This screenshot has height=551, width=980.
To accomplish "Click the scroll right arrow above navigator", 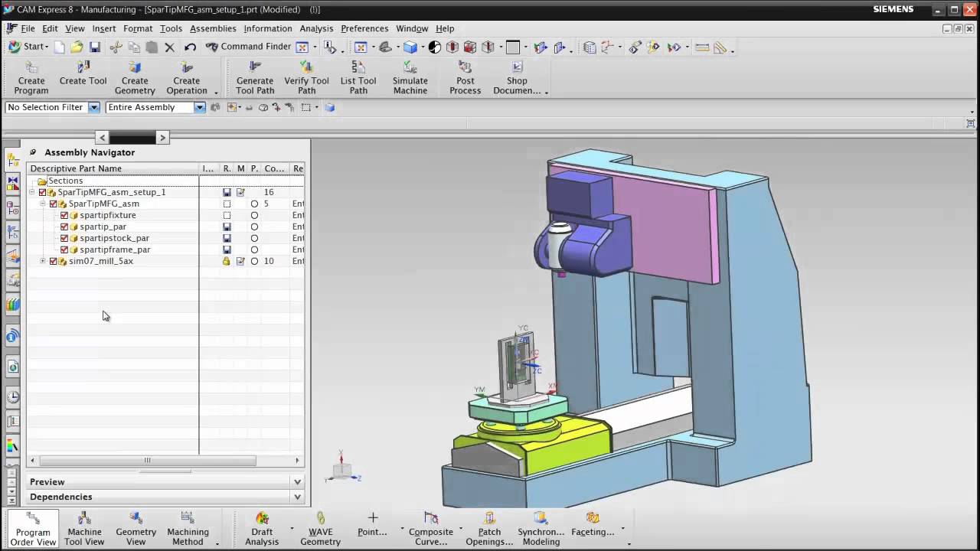I will coord(162,138).
